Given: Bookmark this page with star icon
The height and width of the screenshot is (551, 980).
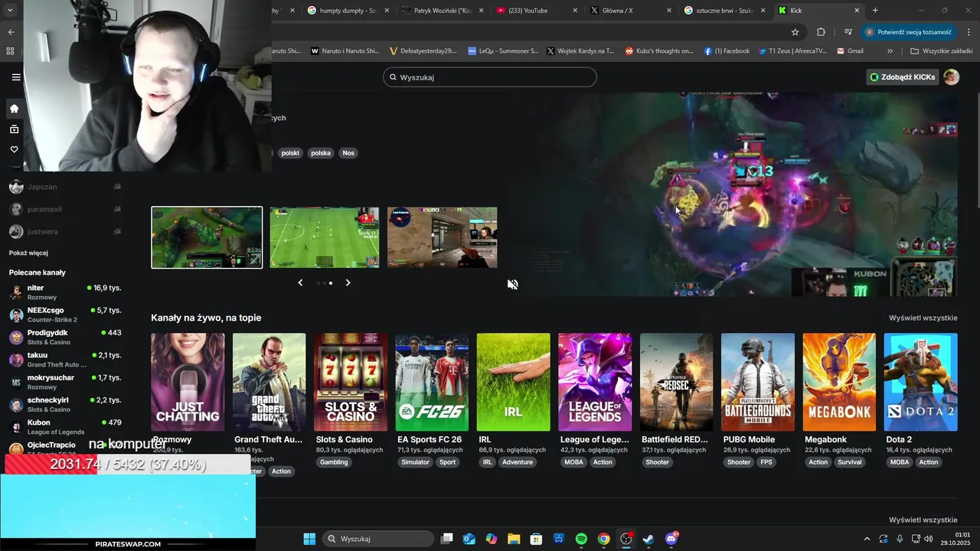Looking at the screenshot, I should click(795, 32).
